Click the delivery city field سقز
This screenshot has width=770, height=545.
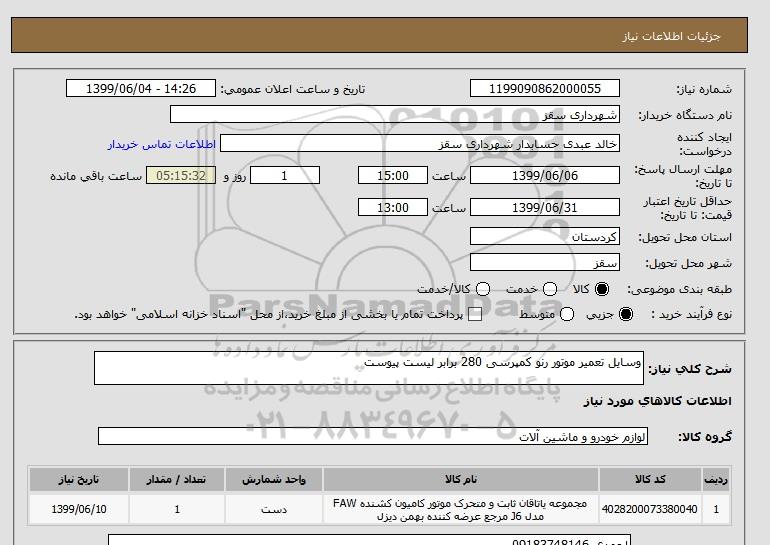tap(545, 262)
